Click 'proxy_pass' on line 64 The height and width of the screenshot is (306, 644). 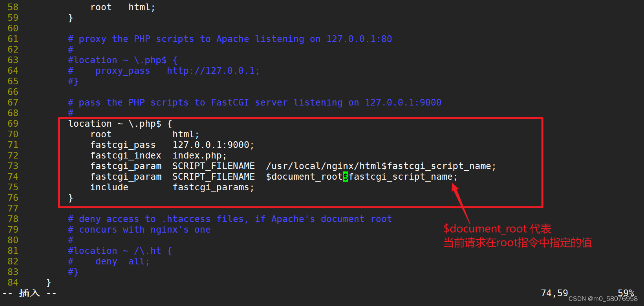pos(123,71)
